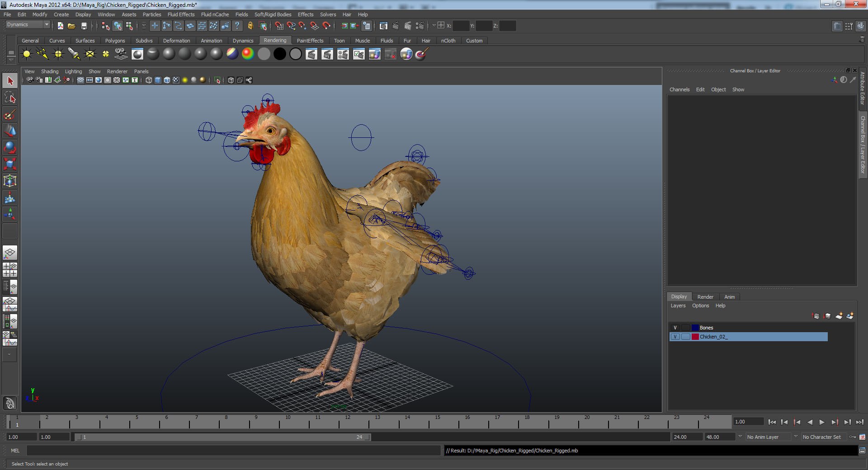Open Render Settings on status line

[x=420, y=26]
